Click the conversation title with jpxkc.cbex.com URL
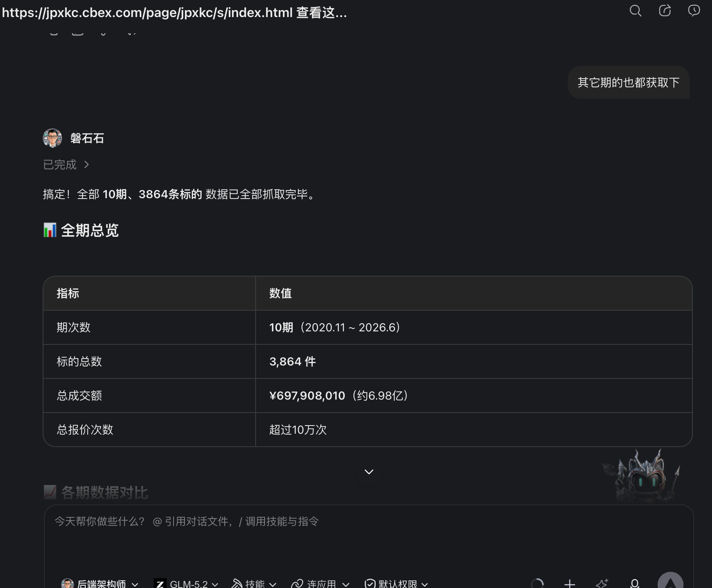This screenshot has width=712, height=588. tap(174, 13)
